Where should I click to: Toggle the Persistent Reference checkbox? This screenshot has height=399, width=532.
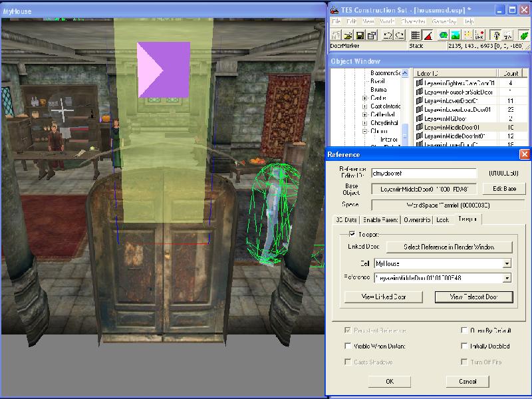click(347, 330)
